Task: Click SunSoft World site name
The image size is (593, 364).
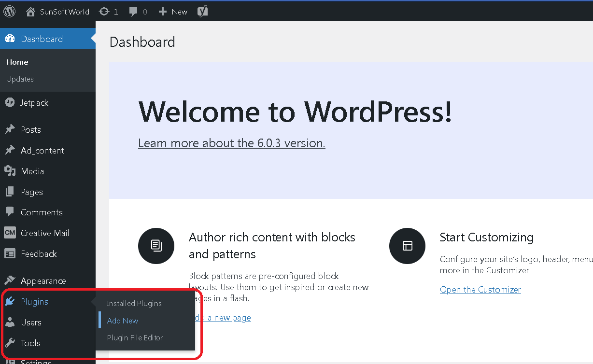Action: click(x=65, y=12)
